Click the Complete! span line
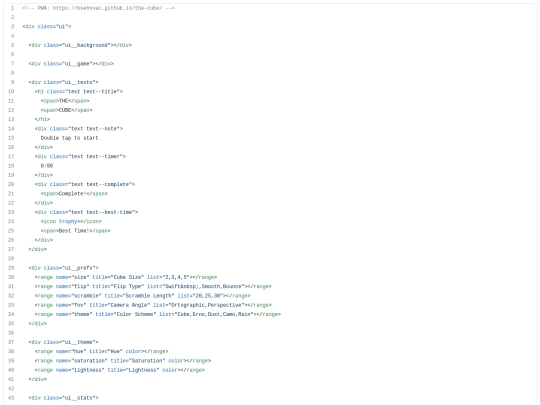 click(74, 194)
